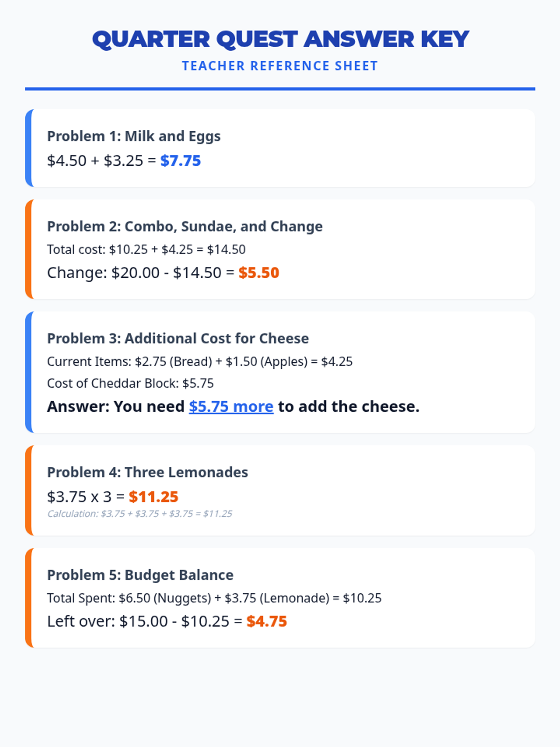The image size is (560, 747).
Task: Click the Total Spent nuggets and lemonade line
Action: point(214,598)
